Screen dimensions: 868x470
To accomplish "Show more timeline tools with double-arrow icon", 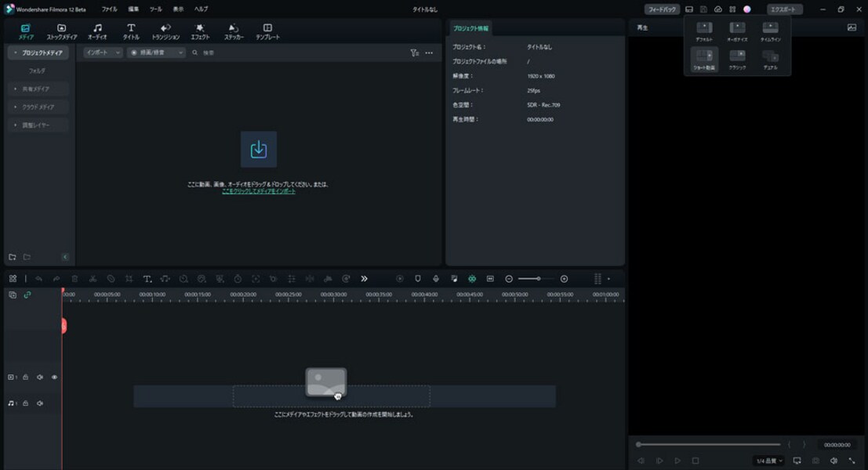I will [364, 279].
